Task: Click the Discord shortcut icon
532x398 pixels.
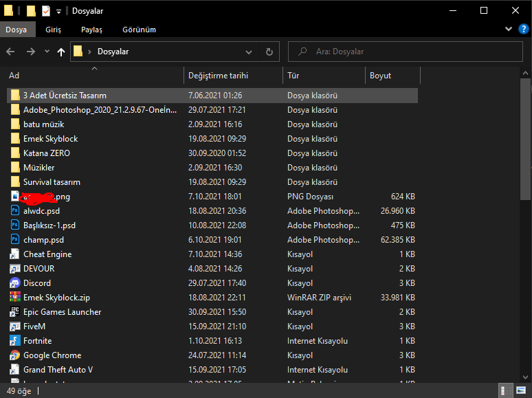Action: [15, 283]
